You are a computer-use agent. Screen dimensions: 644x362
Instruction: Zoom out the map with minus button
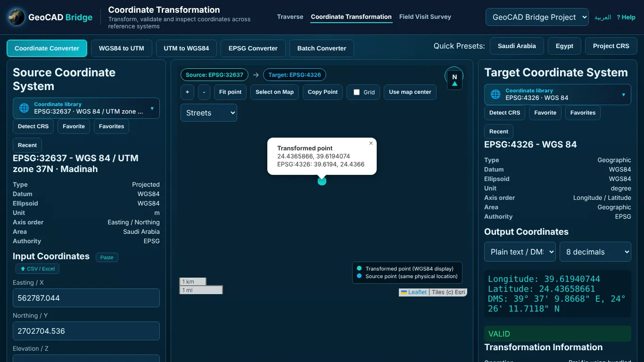tap(204, 92)
